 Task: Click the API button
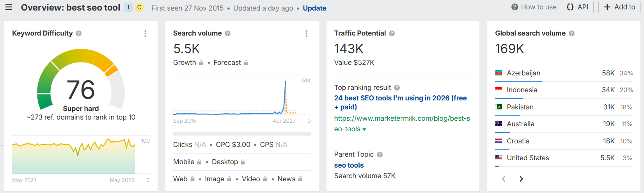pyautogui.click(x=578, y=7)
